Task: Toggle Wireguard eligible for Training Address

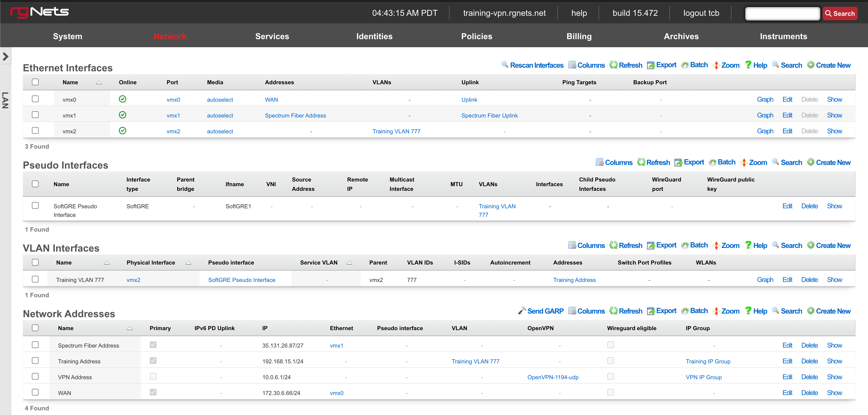Action: (610, 361)
